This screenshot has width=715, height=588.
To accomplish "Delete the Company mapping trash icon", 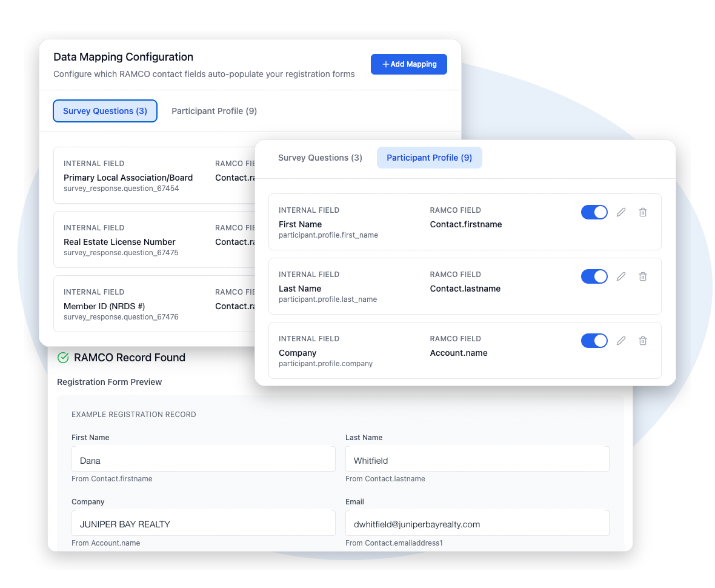I will (x=643, y=341).
